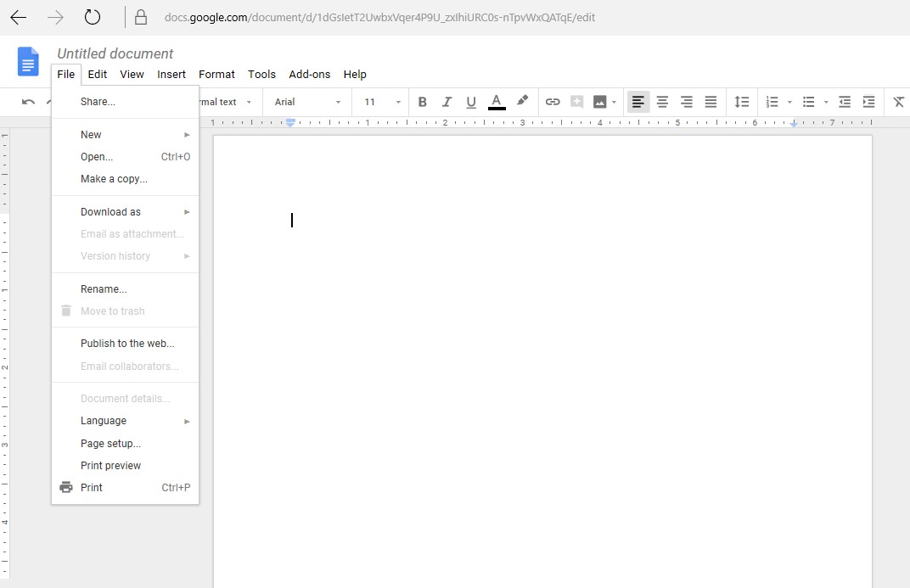Open the font size 11 dropdown
Screen dimensions: 910x588
click(x=381, y=102)
